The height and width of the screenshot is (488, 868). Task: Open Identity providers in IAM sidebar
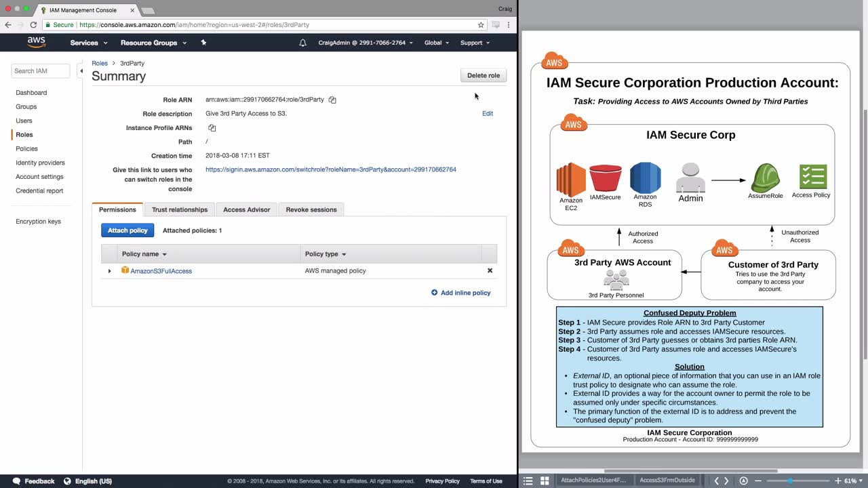point(41,163)
